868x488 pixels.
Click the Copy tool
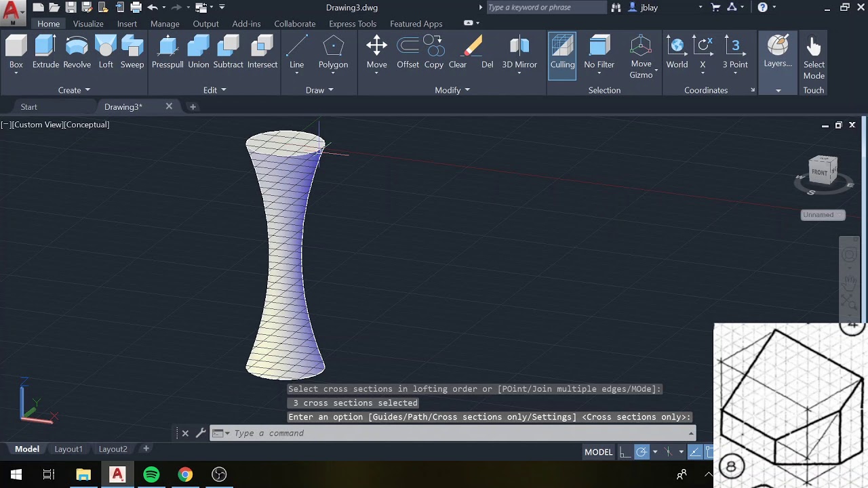(x=434, y=53)
